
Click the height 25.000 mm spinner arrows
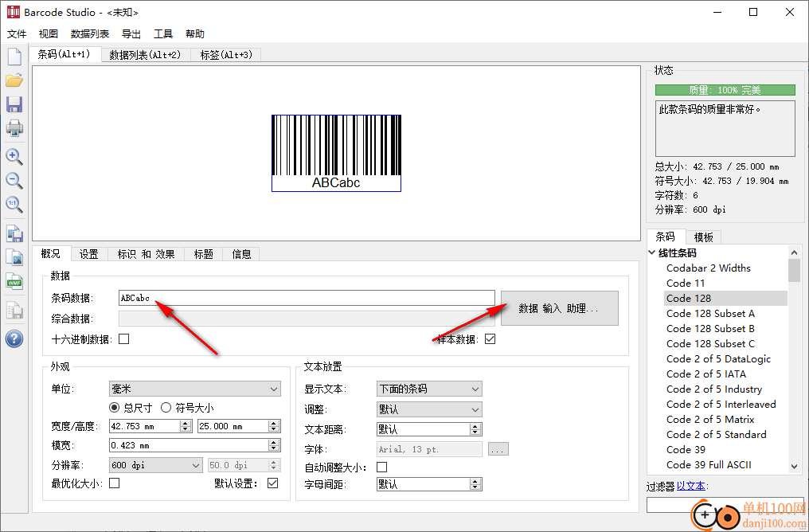pos(275,426)
